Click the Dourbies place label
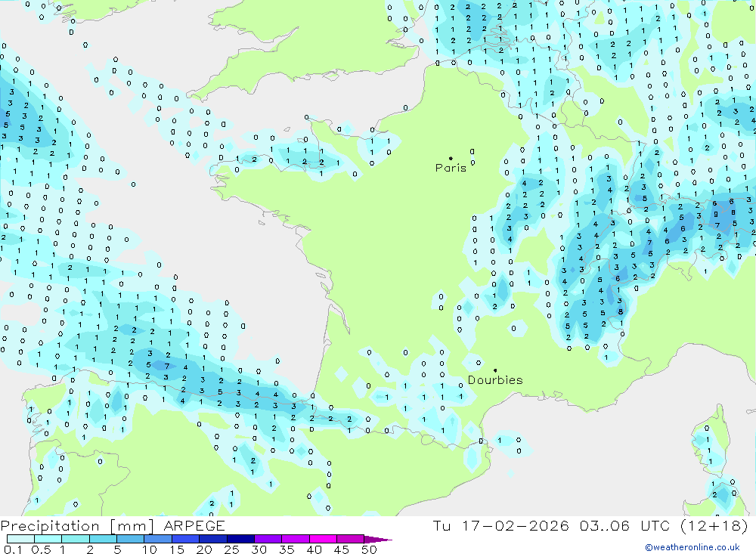The height and width of the screenshot is (554, 756). pos(495,380)
